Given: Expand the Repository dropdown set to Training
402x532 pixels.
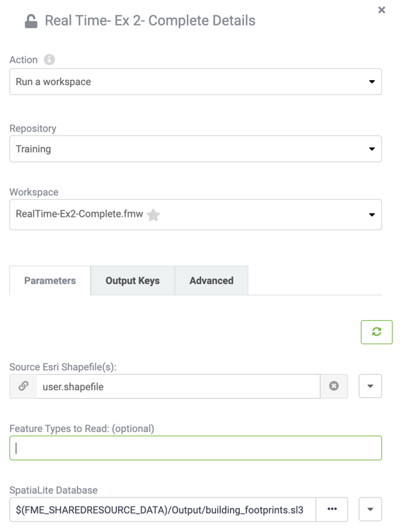Looking at the screenshot, I should tap(195, 149).
